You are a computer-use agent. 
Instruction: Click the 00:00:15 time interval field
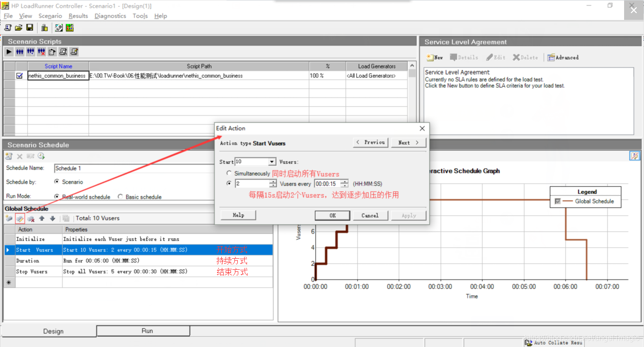pyautogui.click(x=327, y=183)
